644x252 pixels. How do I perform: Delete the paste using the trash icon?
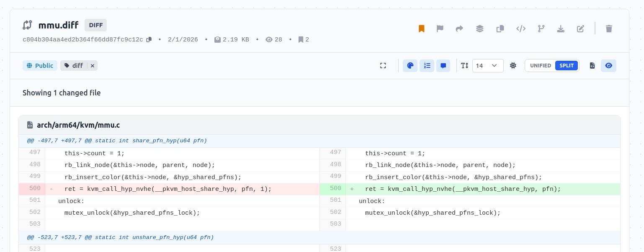(609, 28)
